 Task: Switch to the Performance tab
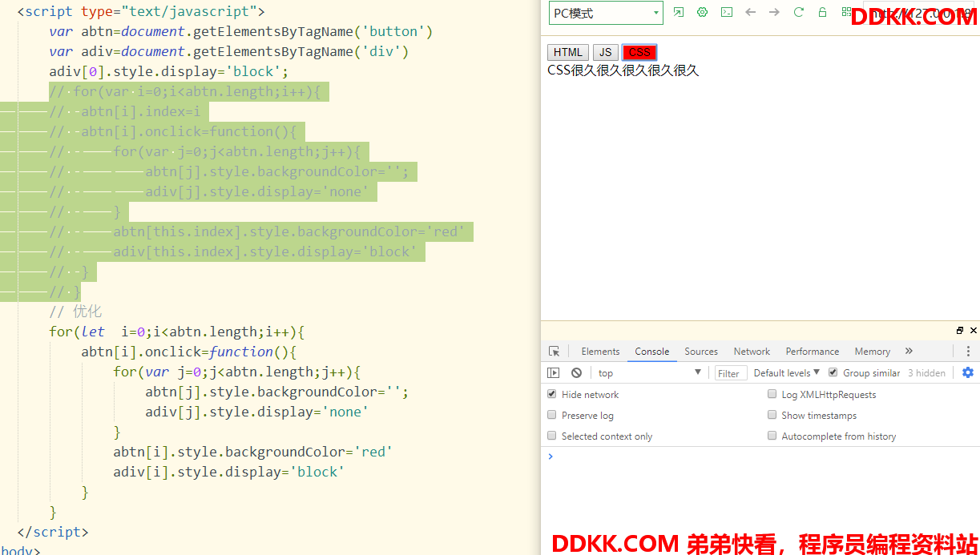813,352
